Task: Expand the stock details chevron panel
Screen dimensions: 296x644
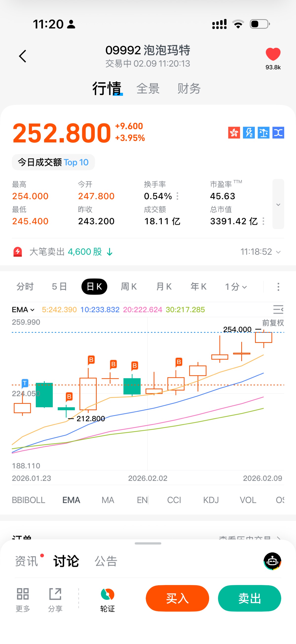Action: tap(278, 204)
